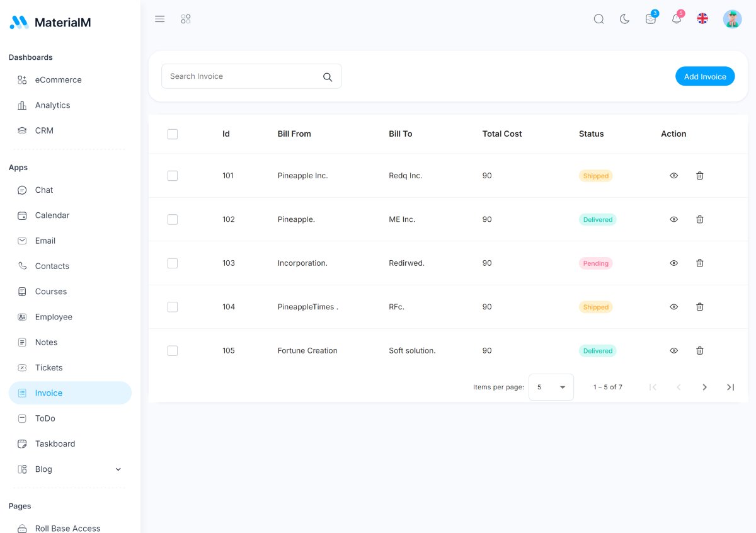Open the messages inbox icon
Screen dimensions: 756x533
coord(650,19)
